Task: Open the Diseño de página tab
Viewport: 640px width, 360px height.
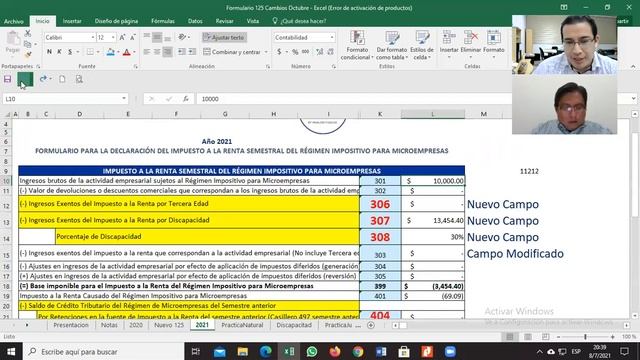Action: point(116,21)
